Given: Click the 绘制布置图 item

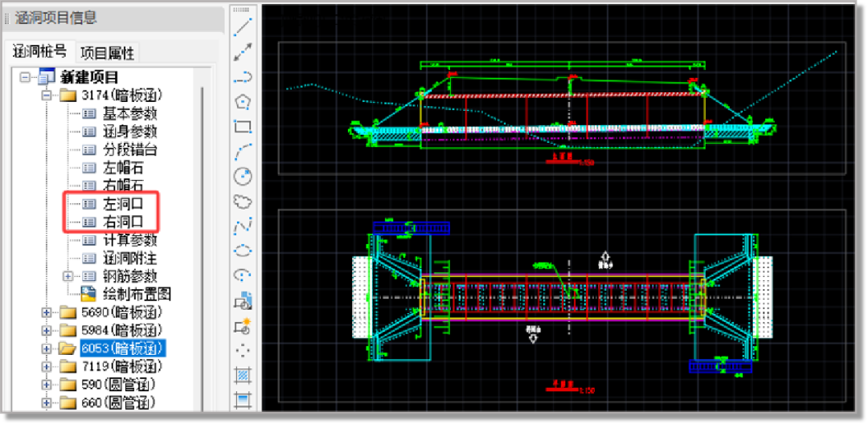Looking at the screenshot, I should pyautogui.click(x=137, y=294).
